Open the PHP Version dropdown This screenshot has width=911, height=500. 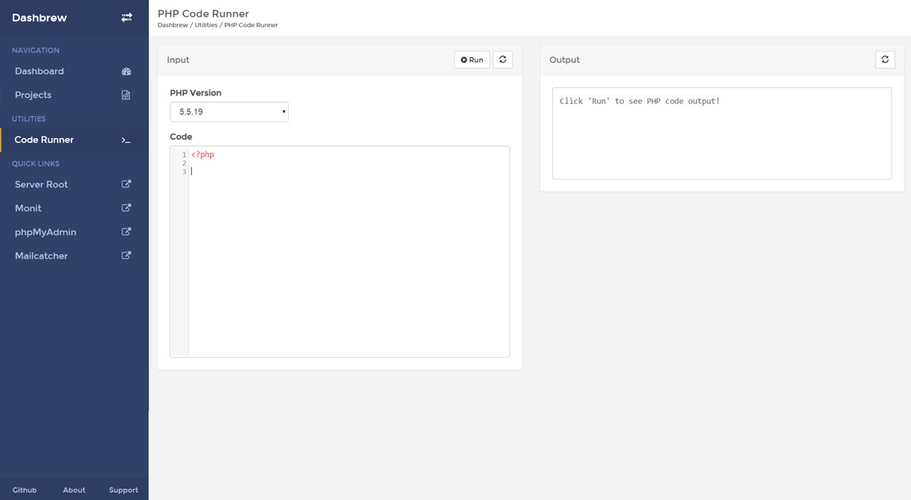pyautogui.click(x=229, y=112)
